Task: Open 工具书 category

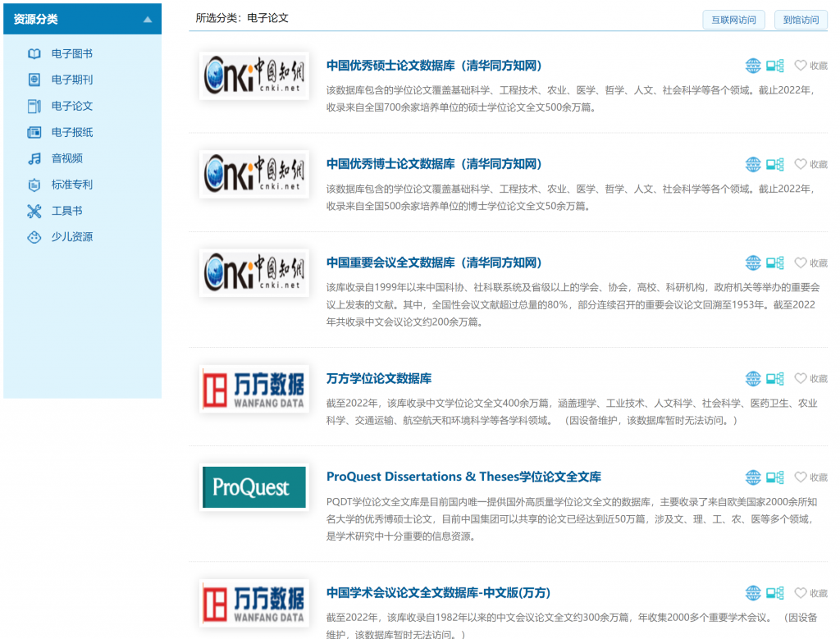Action: [67, 211]
